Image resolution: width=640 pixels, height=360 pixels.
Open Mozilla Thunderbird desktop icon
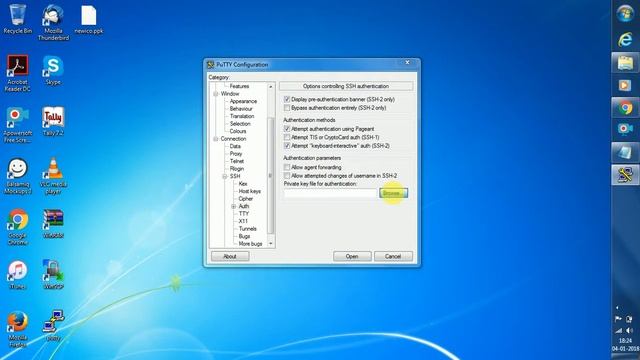[53, 22]
